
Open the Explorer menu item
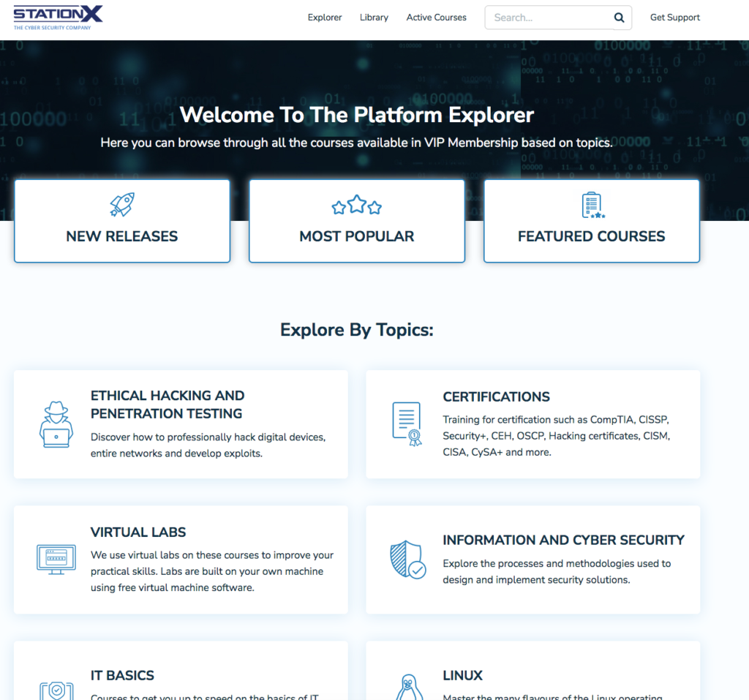coord(325,18)
